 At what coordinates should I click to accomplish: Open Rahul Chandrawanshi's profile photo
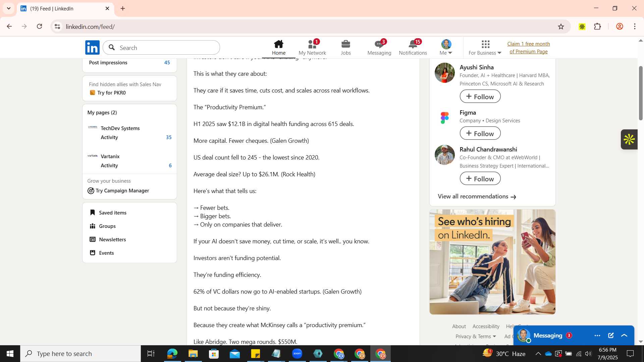point(444,155)
